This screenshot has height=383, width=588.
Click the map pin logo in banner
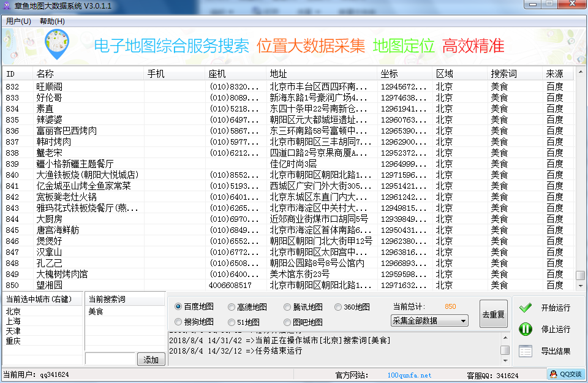[57, 45]
